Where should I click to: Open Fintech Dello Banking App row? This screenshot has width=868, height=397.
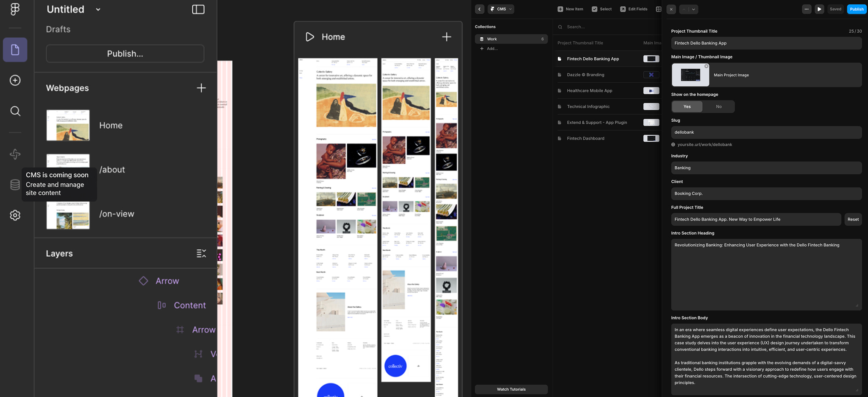pos(607,59)
